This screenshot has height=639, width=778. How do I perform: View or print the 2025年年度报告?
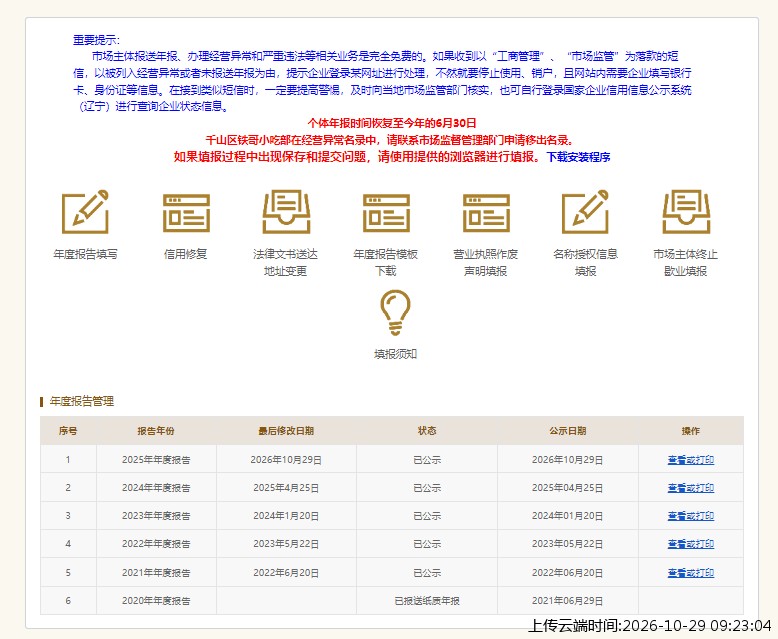click(x=691, y=460)
